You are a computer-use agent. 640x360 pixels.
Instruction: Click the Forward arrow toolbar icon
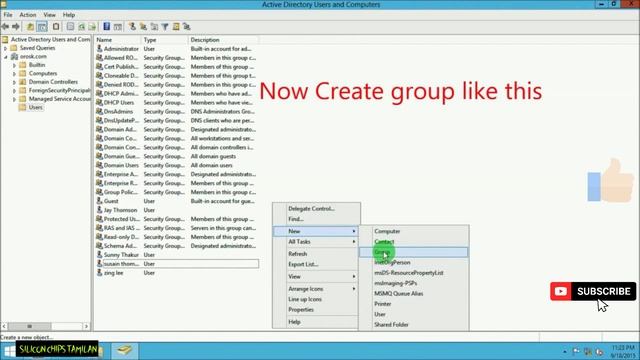[x=16, y=27]
